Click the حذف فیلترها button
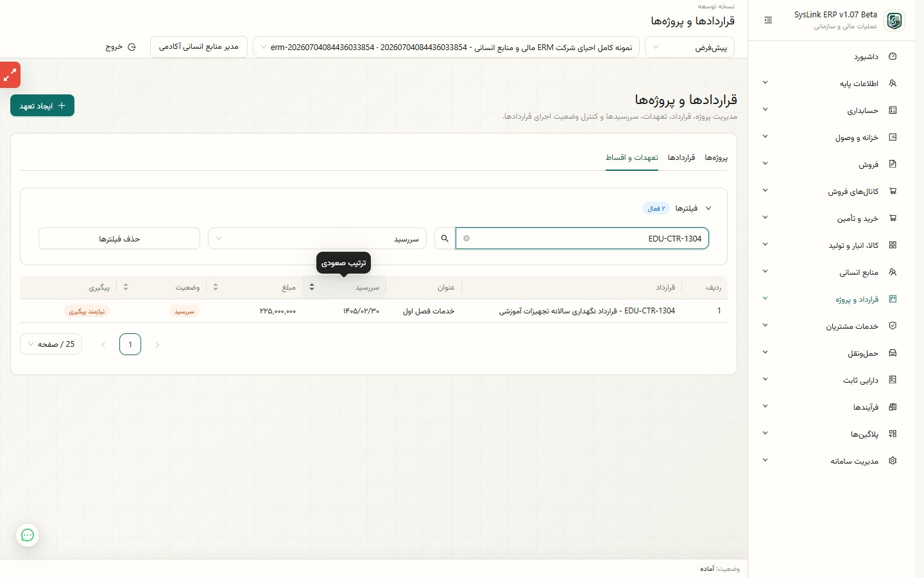Viewport: 924px width, 578px height. click(x=119, y=238)
